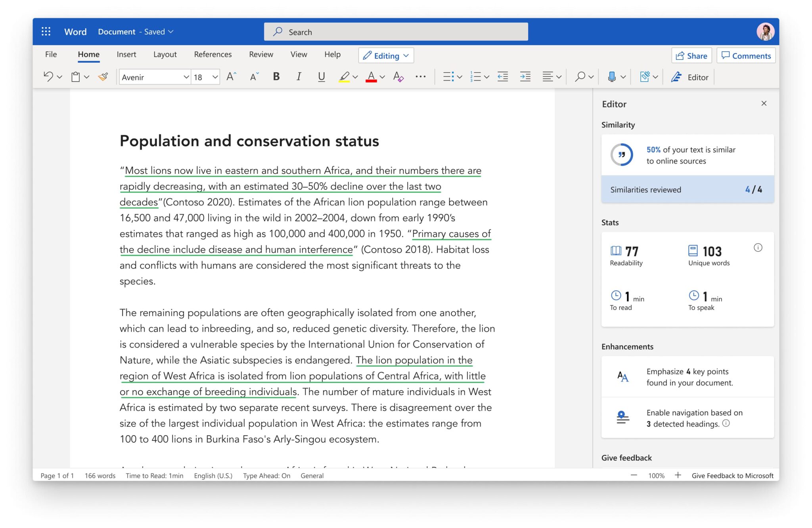Expand the Editing mode selector
The image size is (812, 528).
[x=405, y=56]
